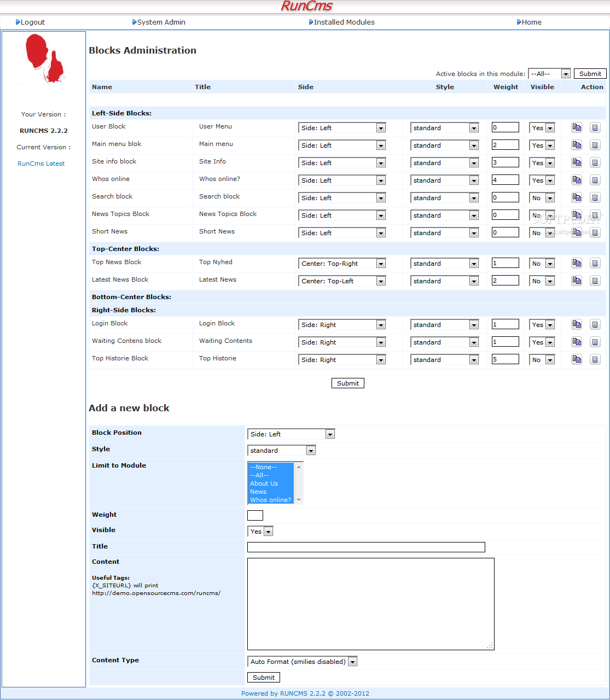Open the RunCms Latest link
610x700 pixels.
coord(41,164)
